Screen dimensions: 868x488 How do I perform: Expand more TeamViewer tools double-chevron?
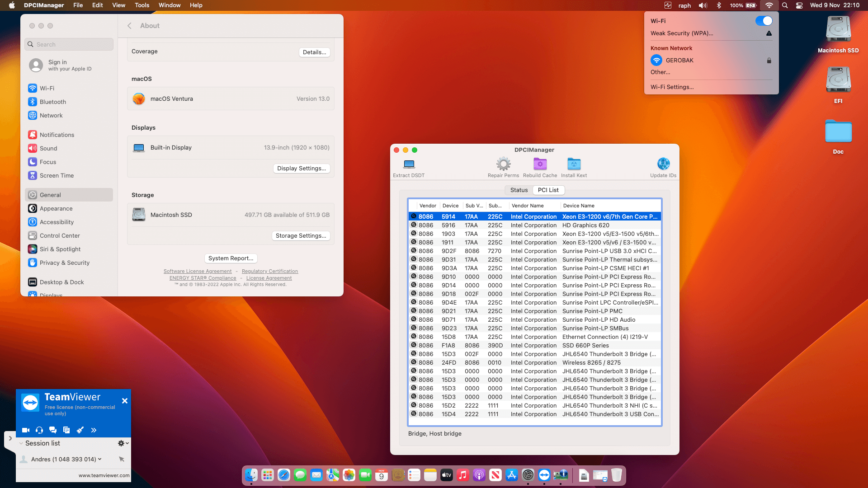pos(94,430)
